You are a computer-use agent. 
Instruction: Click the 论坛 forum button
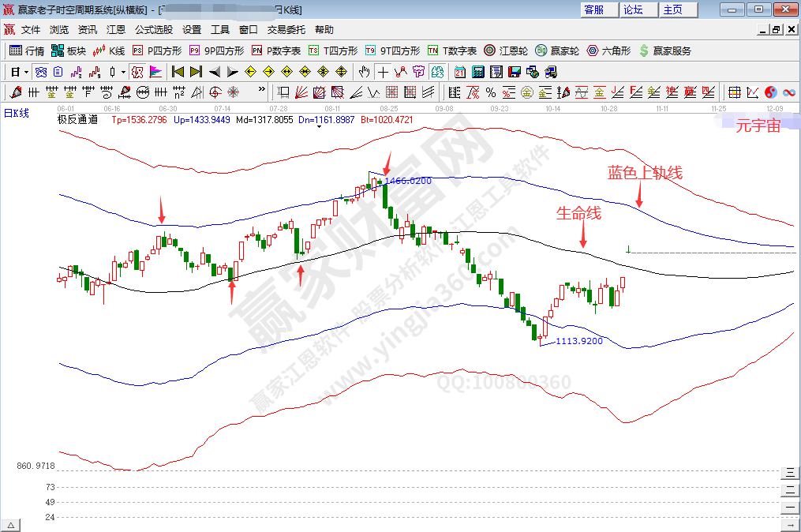pos(633,9)
